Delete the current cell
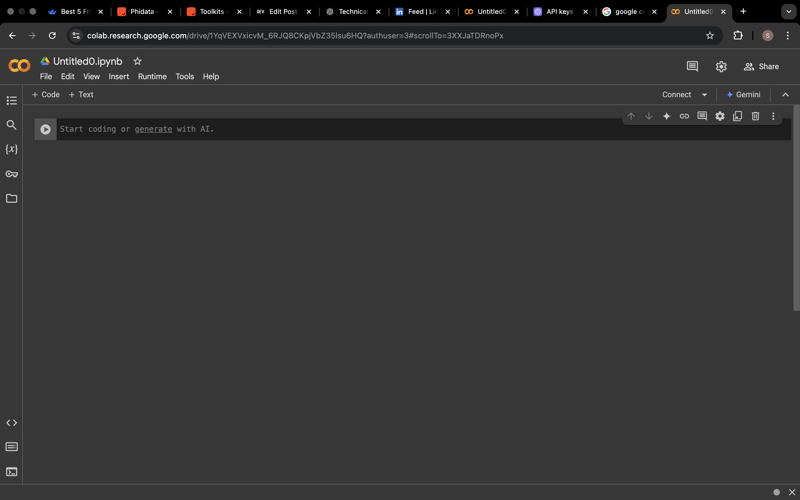 [755, 116]
